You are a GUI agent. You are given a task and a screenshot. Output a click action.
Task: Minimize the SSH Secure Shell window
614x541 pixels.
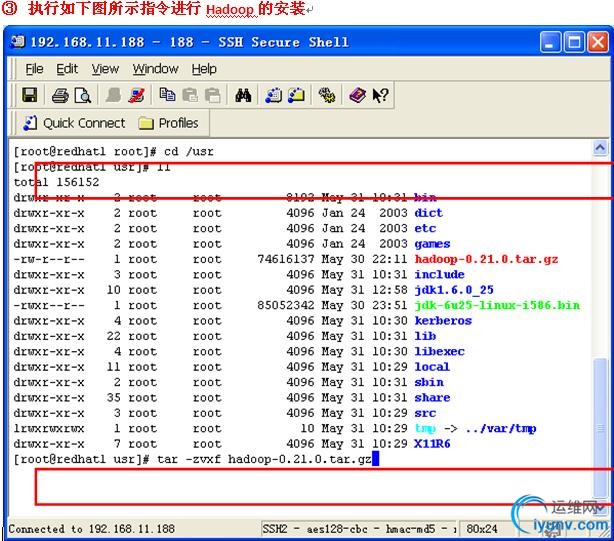[x=550, y=42]
